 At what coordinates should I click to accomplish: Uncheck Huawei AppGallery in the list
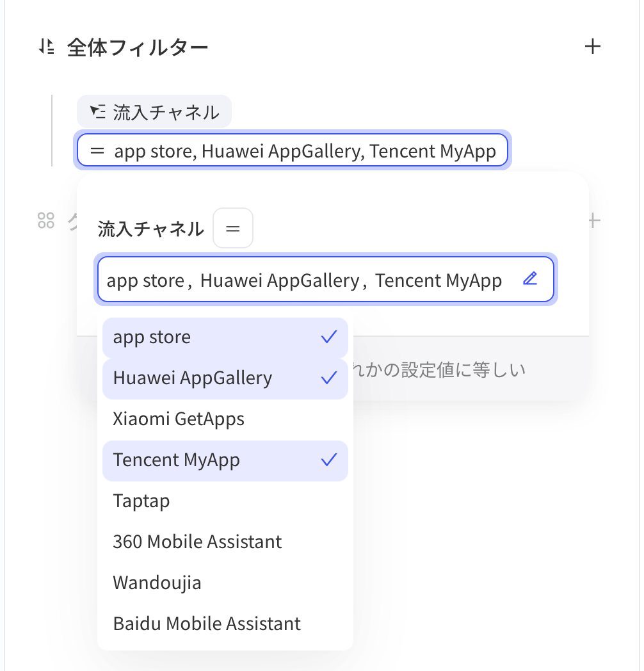coord(225,379)
